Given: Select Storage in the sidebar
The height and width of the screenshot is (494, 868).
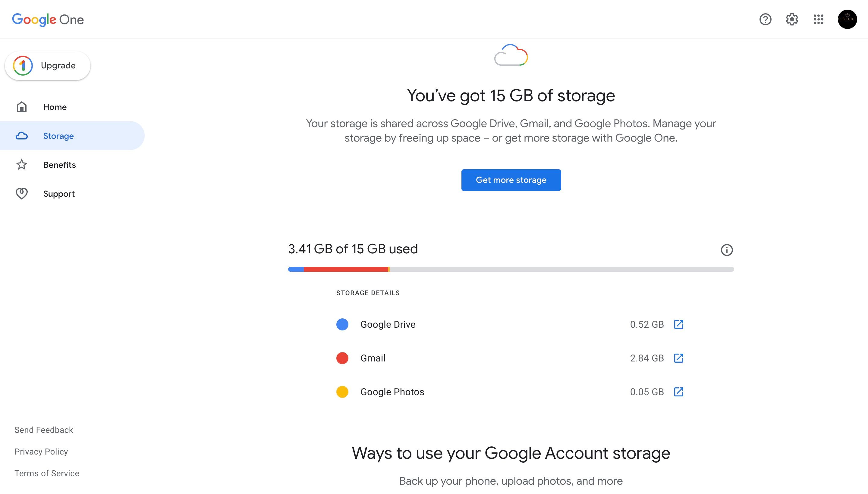Looking at the screenshot, I should (58, 136).
